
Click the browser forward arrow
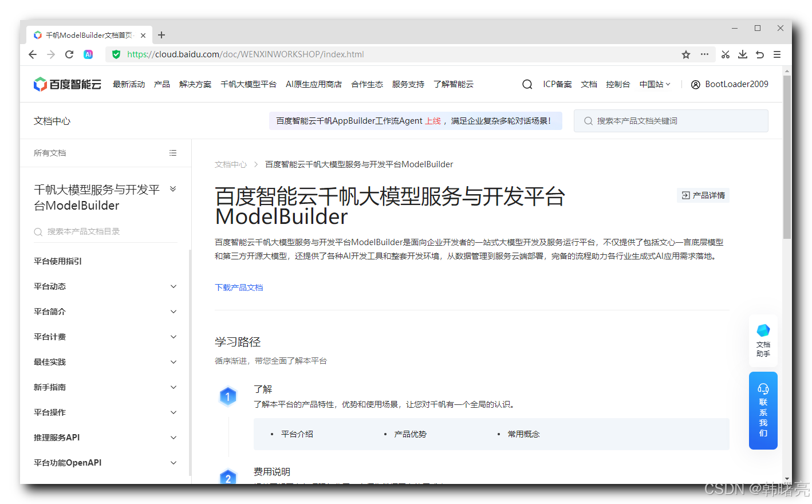[51, 54]
